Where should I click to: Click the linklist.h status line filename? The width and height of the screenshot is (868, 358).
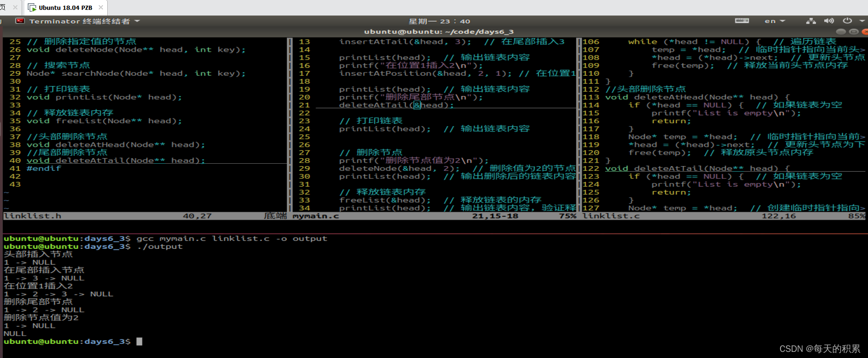32,216
